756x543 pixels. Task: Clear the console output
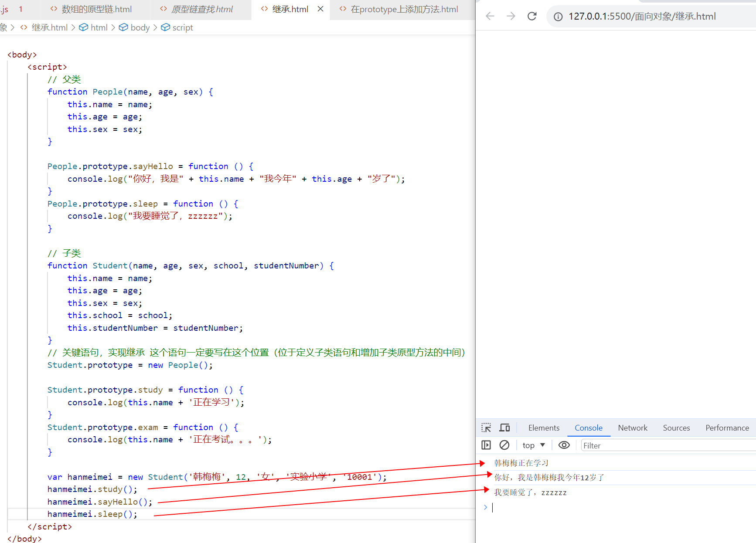pyautogui.click(x=504, y=445)
